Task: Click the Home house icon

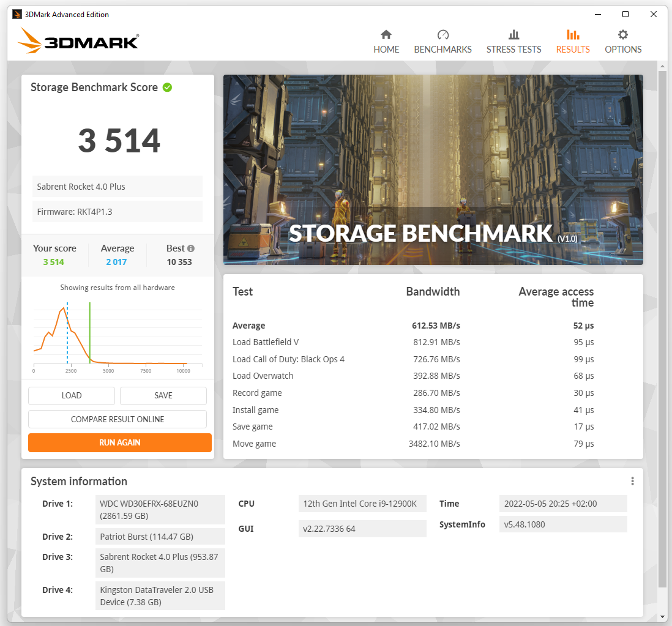Action: coord(386,35)
